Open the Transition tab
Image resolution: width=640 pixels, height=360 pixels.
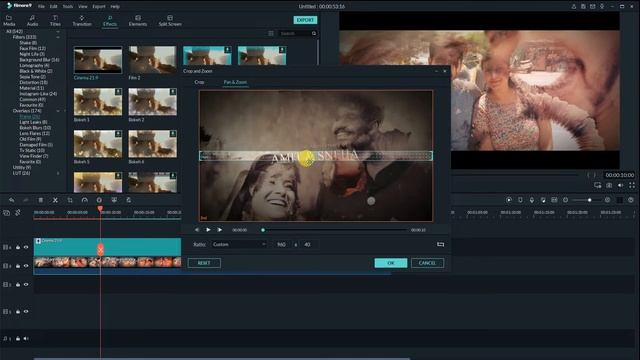pos(82,21)
